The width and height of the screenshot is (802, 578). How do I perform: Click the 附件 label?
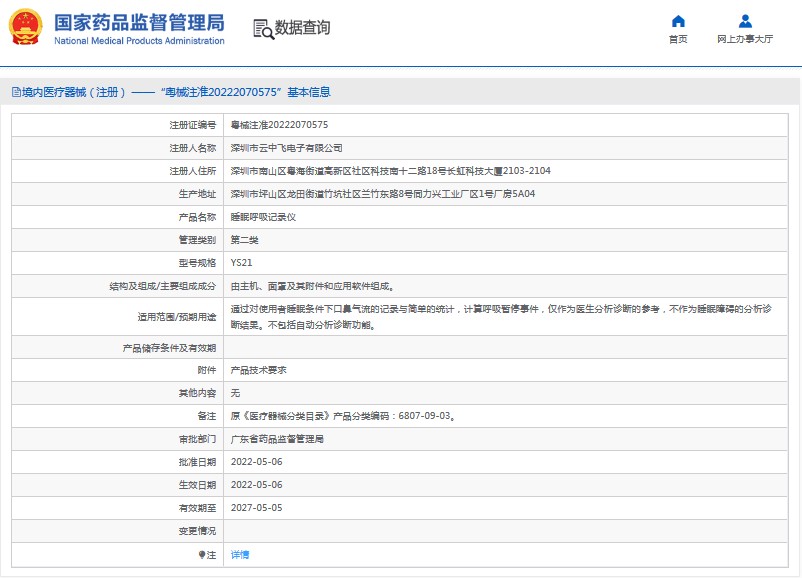click(207, 370)
